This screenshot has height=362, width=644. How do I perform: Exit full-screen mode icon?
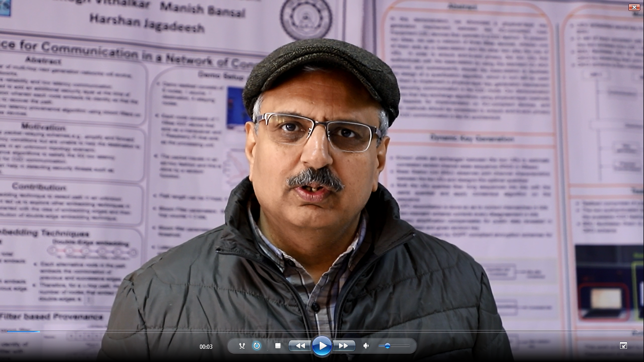[623, 346]
